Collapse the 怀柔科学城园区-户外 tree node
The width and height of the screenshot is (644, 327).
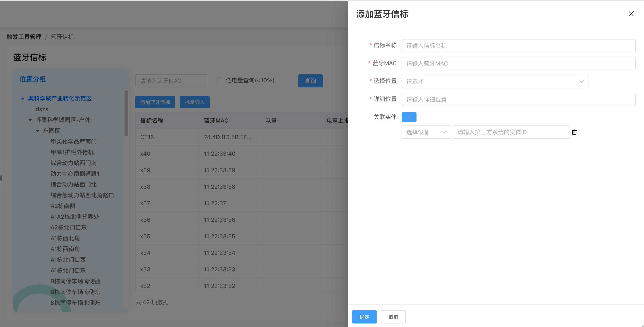[30, 120]
